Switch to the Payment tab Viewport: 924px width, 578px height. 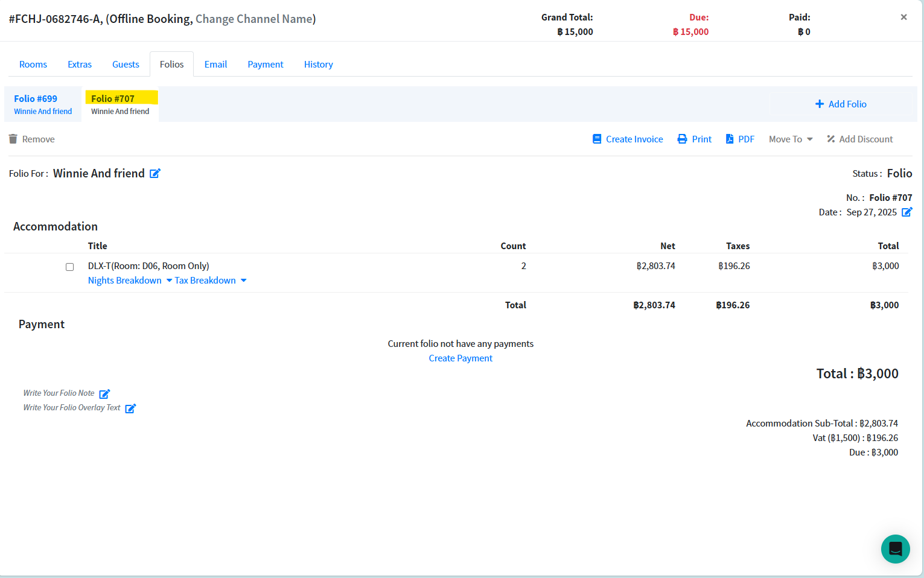[x=265, y=65]
